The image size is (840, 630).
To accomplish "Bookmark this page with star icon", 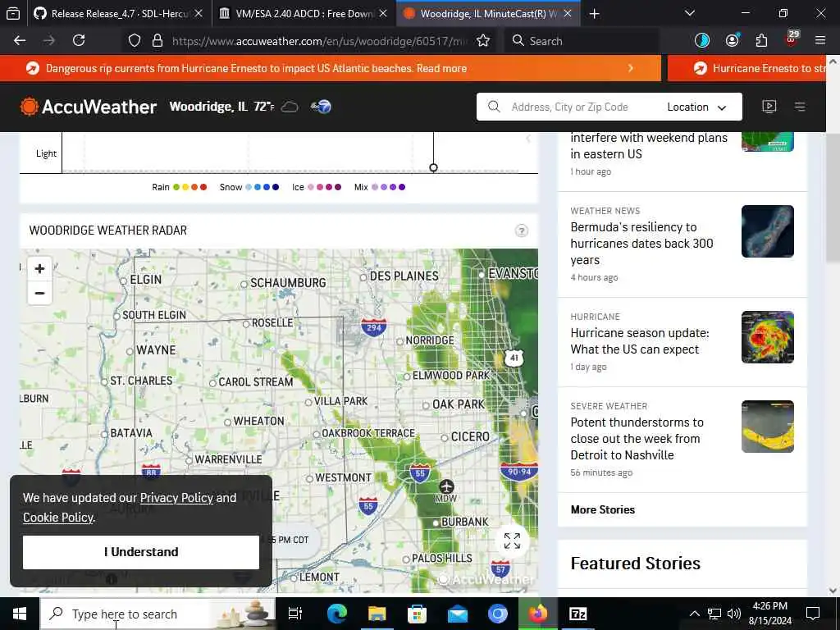I will click(x=483, y=41).
